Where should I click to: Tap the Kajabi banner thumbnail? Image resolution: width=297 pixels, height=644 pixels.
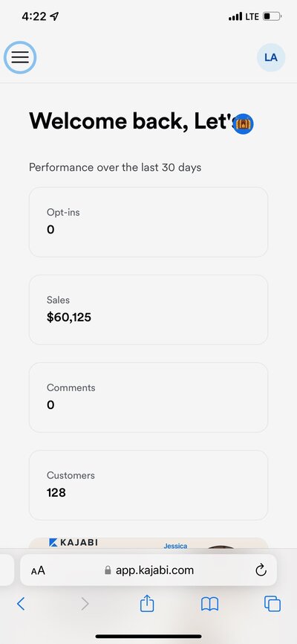148,543
